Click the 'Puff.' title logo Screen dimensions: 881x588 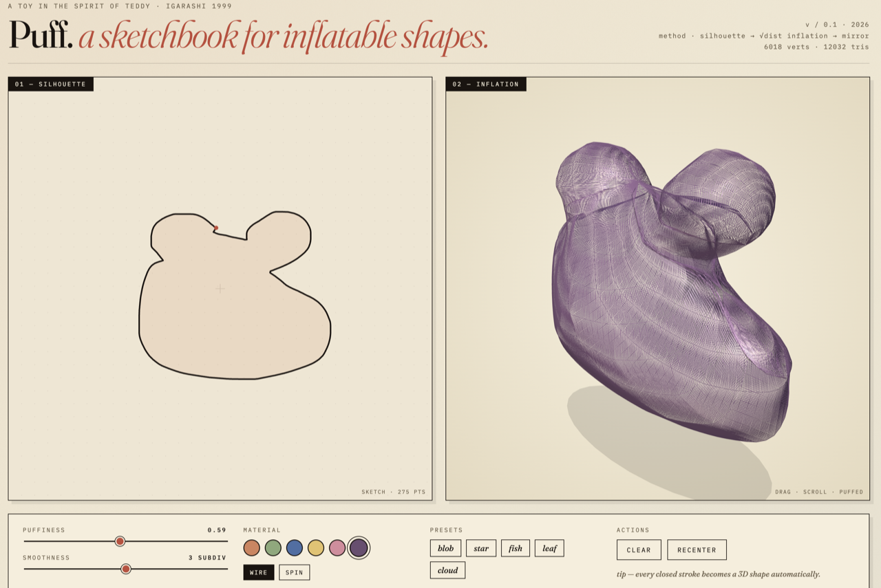point(41,36)
